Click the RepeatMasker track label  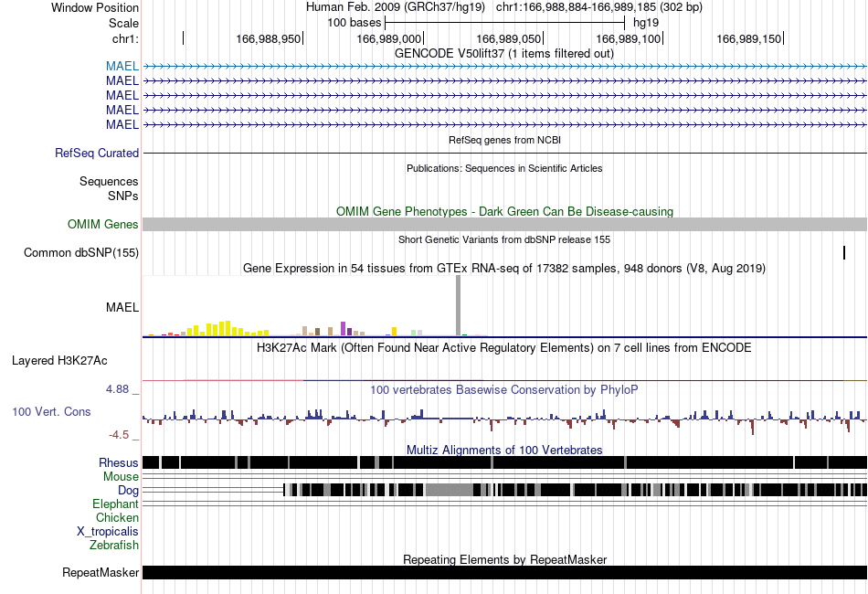[101, 572]
